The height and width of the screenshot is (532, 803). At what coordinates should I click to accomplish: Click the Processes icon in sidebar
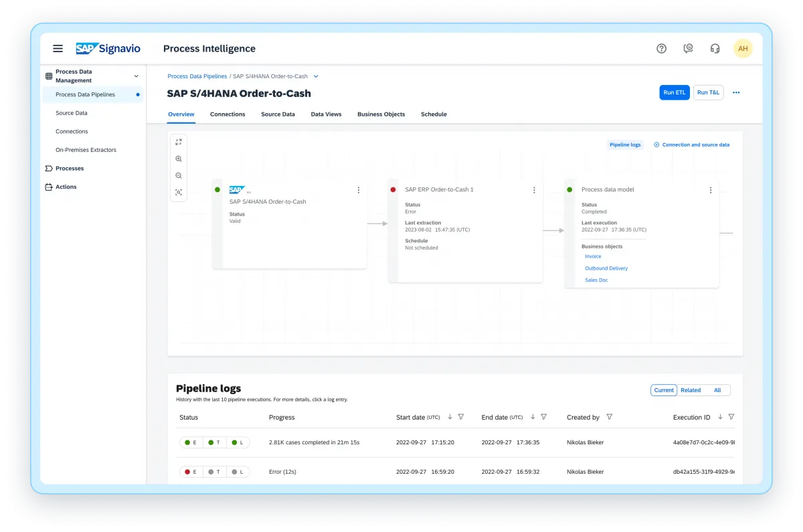49,169
